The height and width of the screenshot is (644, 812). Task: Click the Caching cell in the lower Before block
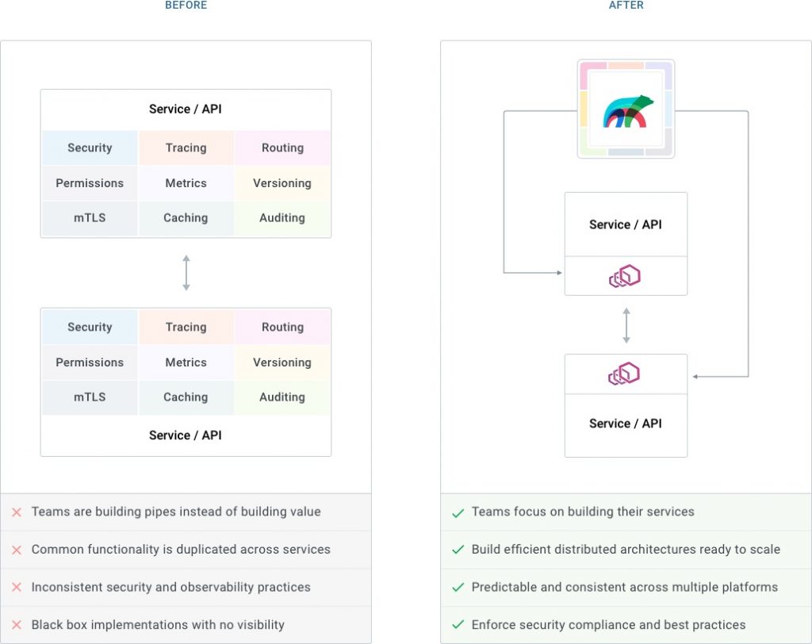click(186, 397)
